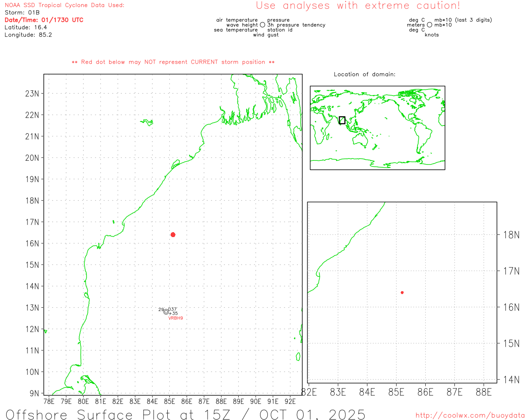This screenshot has width=525, height=420.
Task: Click the '23N' latitude label on main map
Action: (32, 94)
